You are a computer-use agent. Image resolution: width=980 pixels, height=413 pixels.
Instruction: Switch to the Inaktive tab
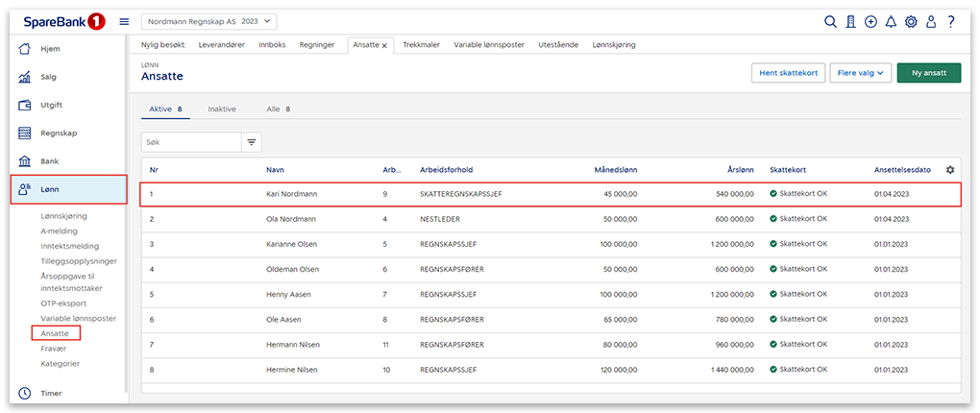tap(222, 109)
